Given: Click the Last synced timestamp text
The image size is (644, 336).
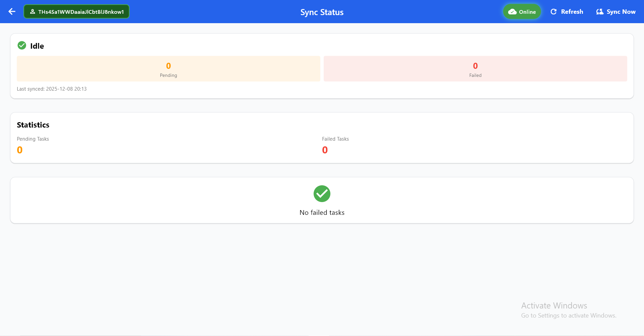Looking at the screenshot, I should [x=52, y=89].
